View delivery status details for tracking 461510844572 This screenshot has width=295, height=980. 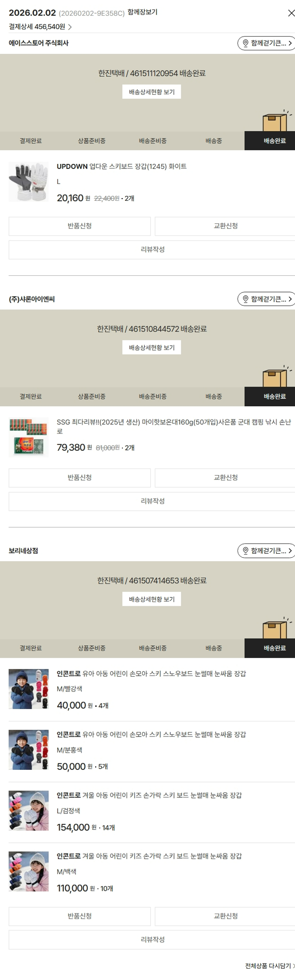pyautogui.click(x=151, y=347)
